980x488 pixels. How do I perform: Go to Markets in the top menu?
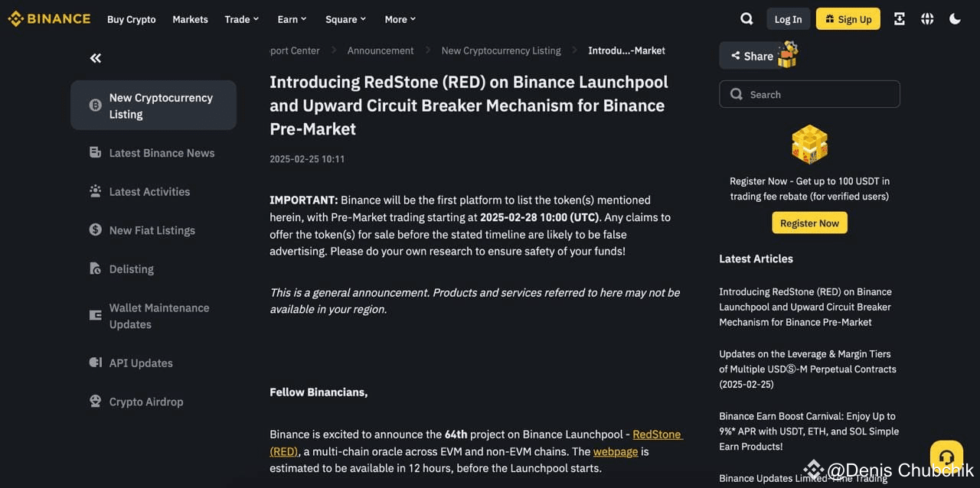(190, 19)
